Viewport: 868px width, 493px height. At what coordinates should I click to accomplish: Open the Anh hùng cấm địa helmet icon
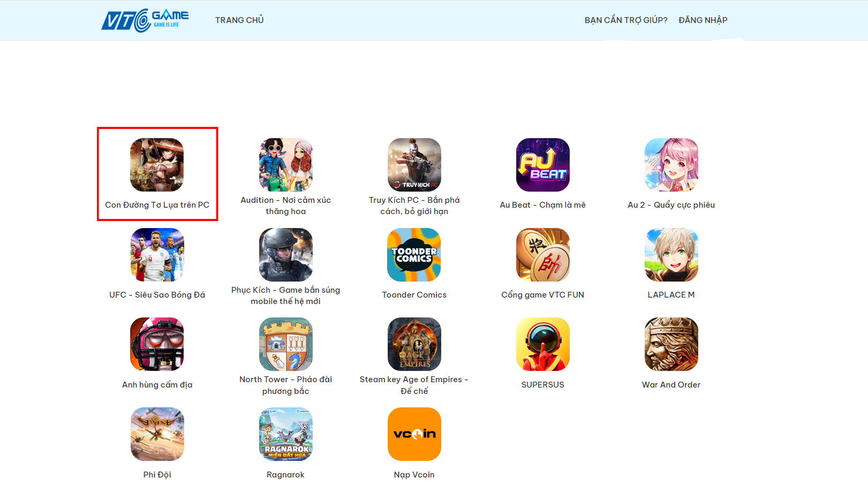point(157,344)
